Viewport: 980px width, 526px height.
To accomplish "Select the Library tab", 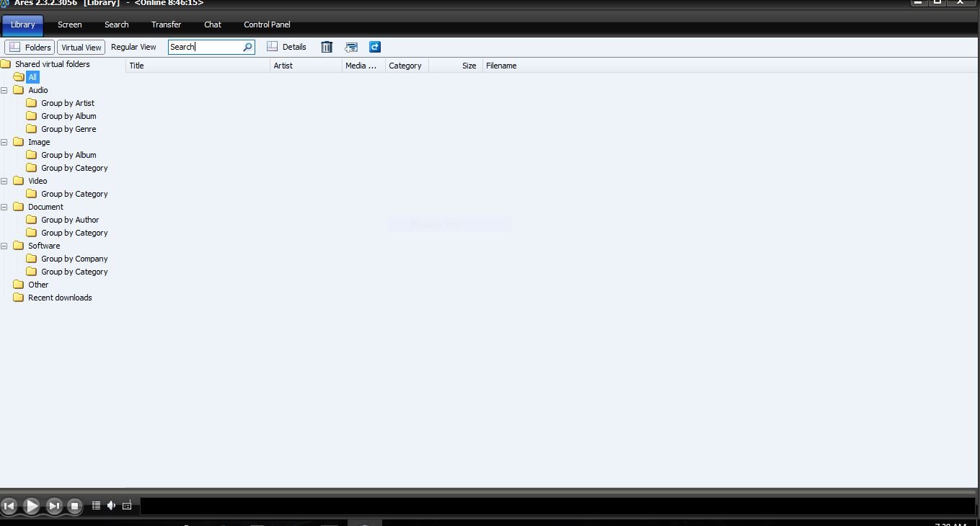I will click(22, 24).
